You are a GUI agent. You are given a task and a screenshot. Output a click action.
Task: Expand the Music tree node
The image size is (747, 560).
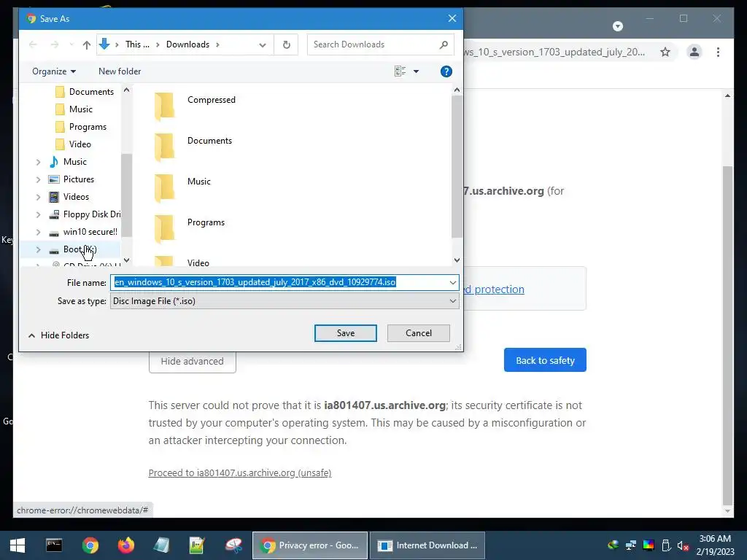coord(38,163)
